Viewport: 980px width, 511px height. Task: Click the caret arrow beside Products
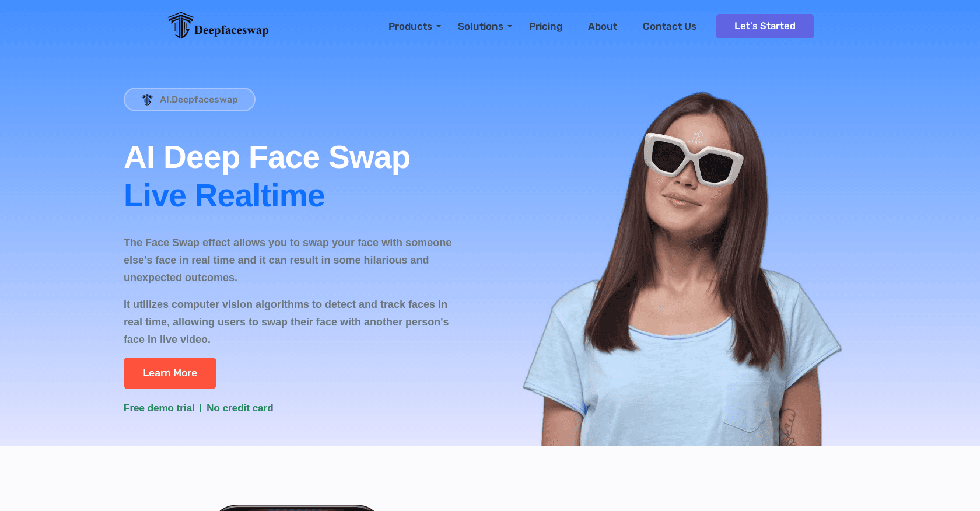click(x=439, y=27)
